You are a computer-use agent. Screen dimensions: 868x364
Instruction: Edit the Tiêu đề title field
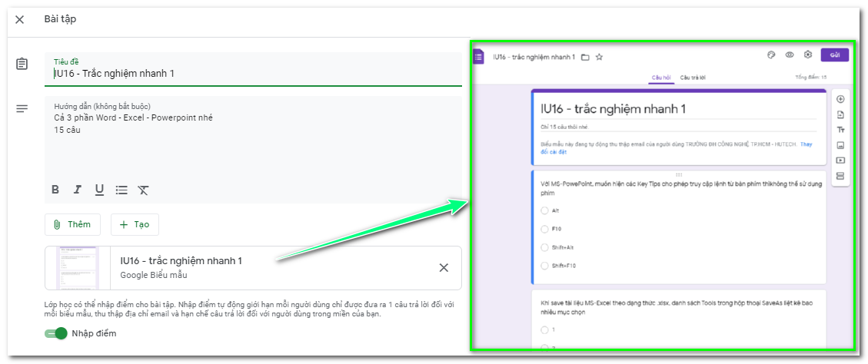253,70
